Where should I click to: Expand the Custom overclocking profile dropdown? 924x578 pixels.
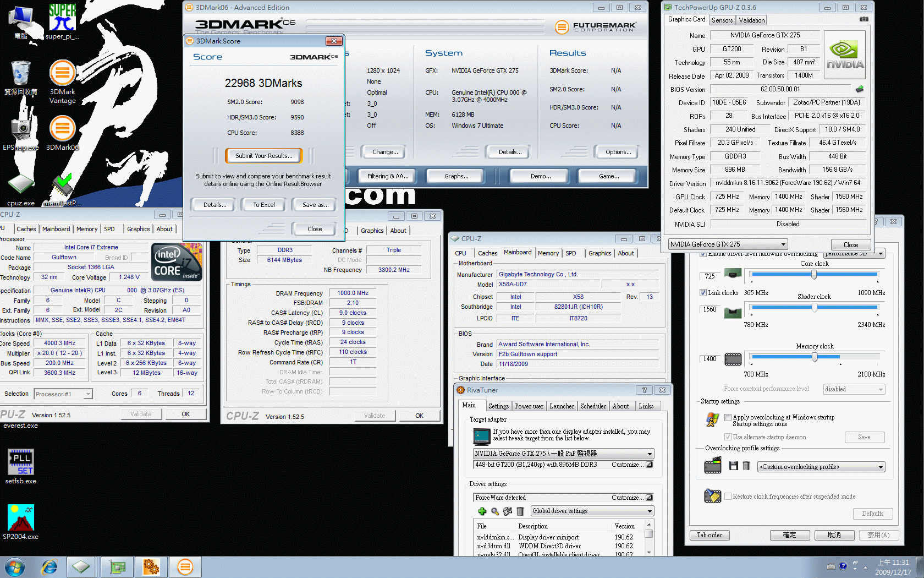pyautogui.click(x=821, y=467)
